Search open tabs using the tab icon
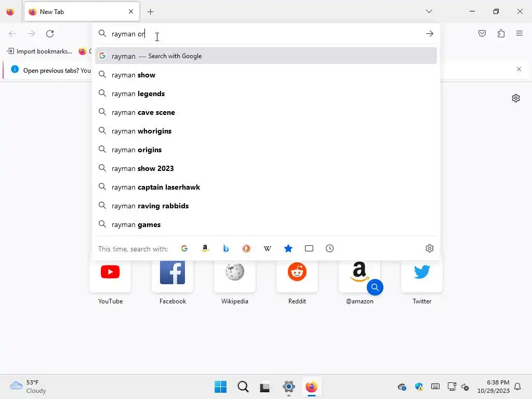This screenshot has height=399, width=532. [309, 248]
